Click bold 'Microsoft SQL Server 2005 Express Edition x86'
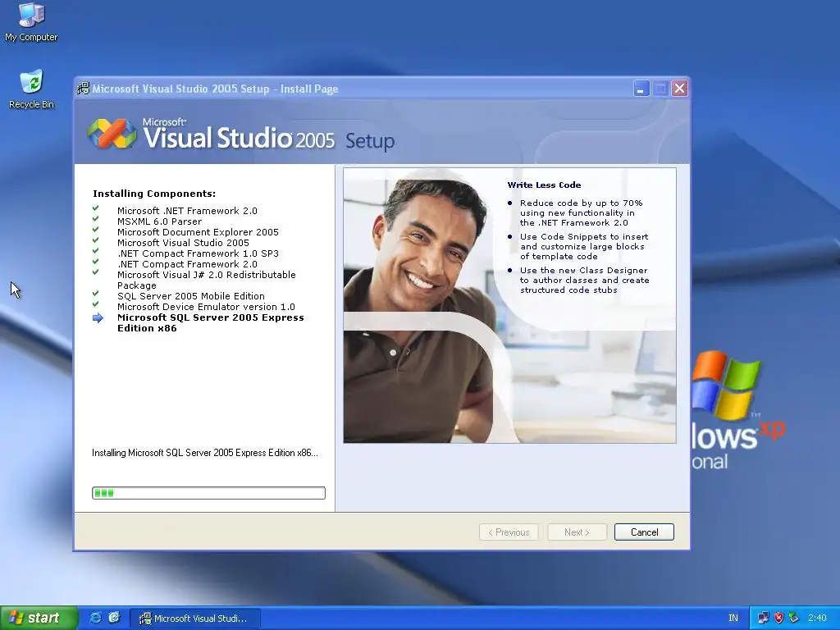 pos(211,322)
